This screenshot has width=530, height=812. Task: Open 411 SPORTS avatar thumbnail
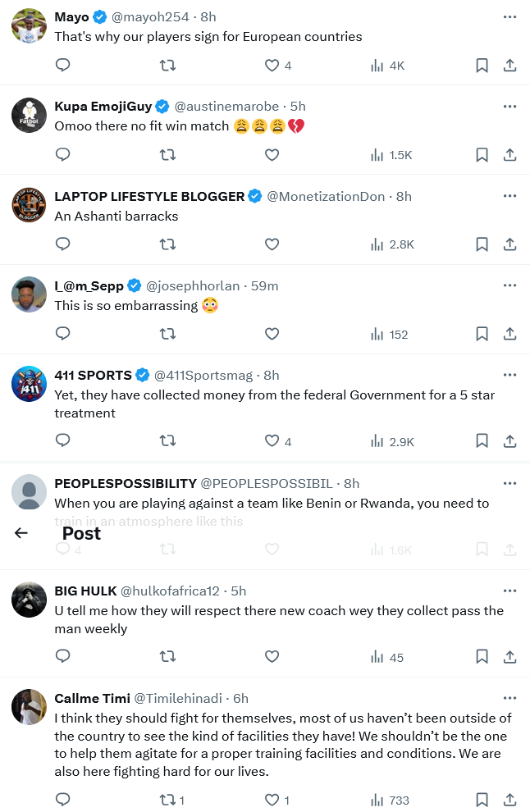(x=29, y=384)
